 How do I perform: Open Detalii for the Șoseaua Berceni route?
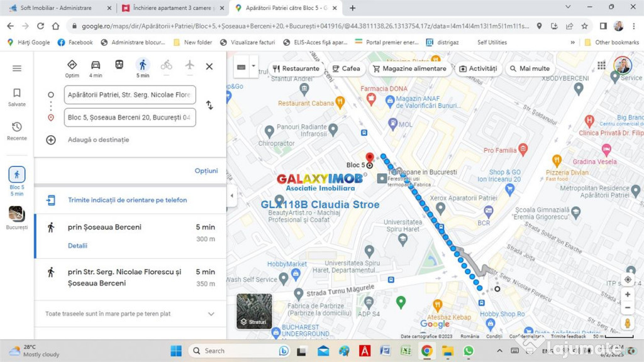point(77,246)
